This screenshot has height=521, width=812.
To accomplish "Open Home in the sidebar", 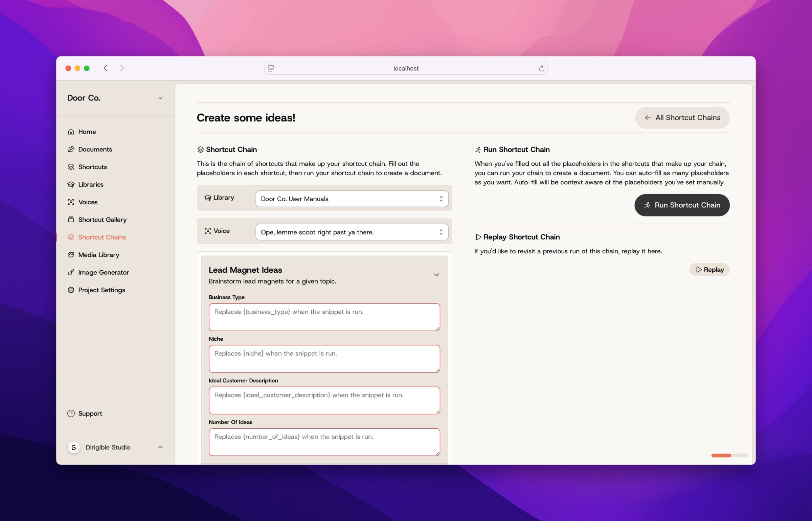I will click(x=87, y=132).
